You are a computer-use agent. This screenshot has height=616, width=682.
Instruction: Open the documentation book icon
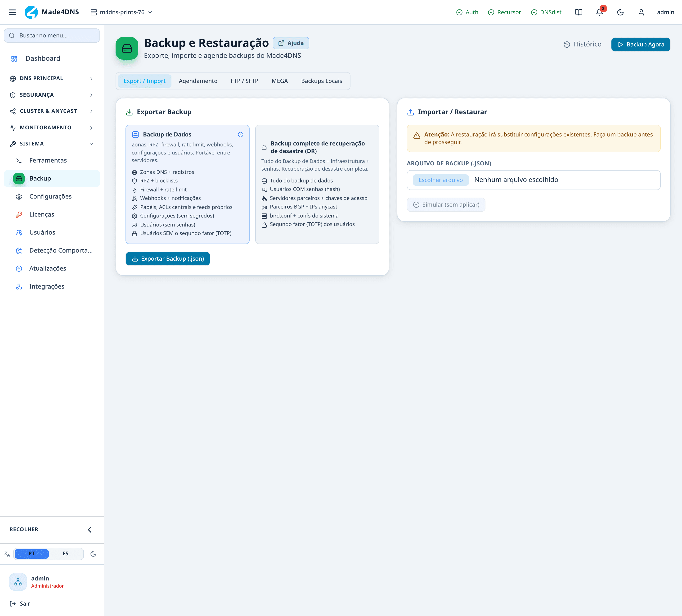(579, 12)
